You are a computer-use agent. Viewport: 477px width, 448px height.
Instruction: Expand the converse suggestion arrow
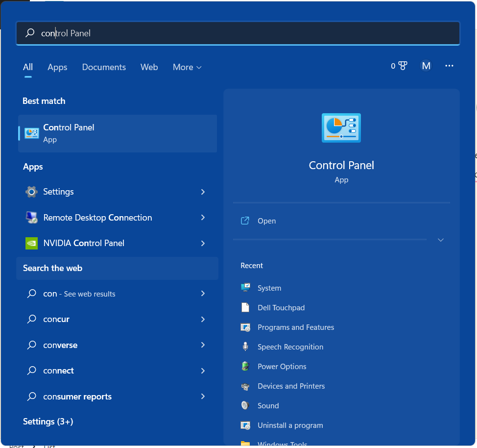tap(203, 345)
